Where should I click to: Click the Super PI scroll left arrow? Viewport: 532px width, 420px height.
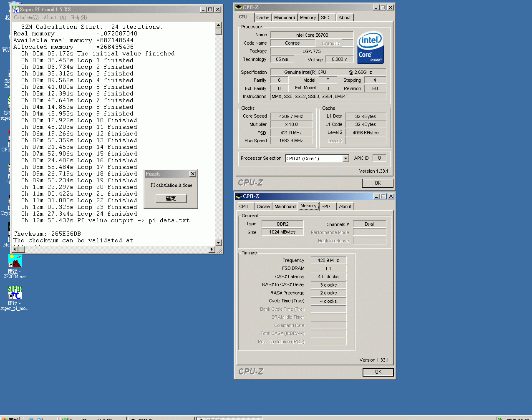click(x=15, y=249)
